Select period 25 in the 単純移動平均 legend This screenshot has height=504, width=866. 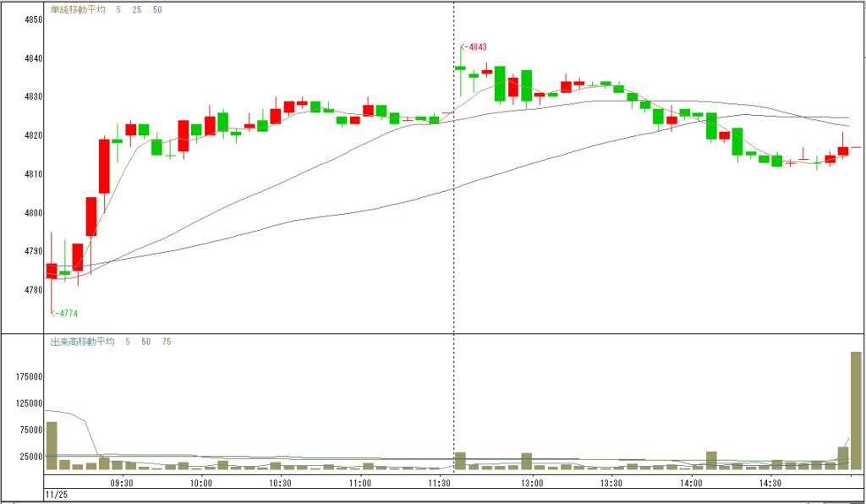pyautogui.click(x=137, y=10)
